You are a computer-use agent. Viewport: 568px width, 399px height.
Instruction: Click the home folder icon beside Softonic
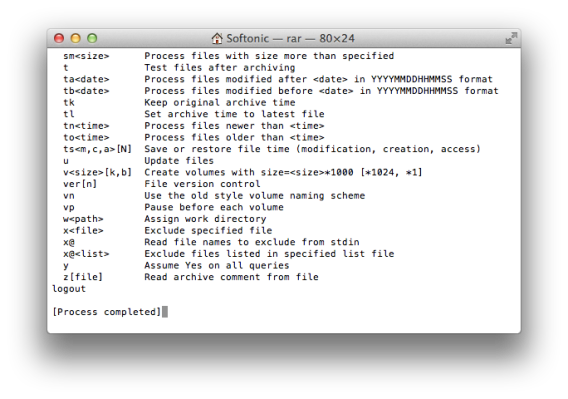pos(217,38)
